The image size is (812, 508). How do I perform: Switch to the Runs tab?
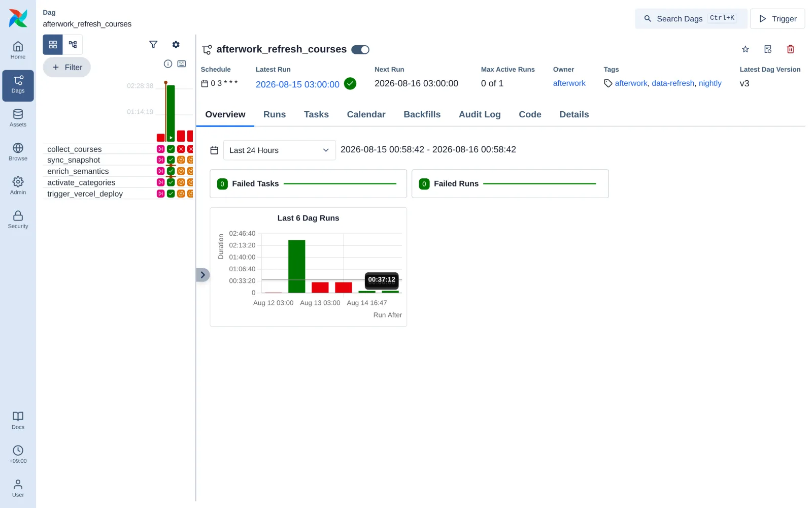(x=275, y=114)
